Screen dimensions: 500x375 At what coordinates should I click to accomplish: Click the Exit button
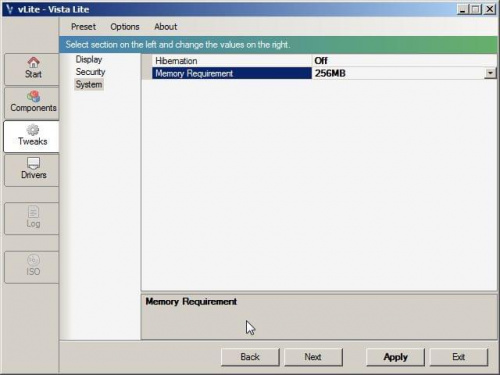pyautogui.click(x=459, y=357)
